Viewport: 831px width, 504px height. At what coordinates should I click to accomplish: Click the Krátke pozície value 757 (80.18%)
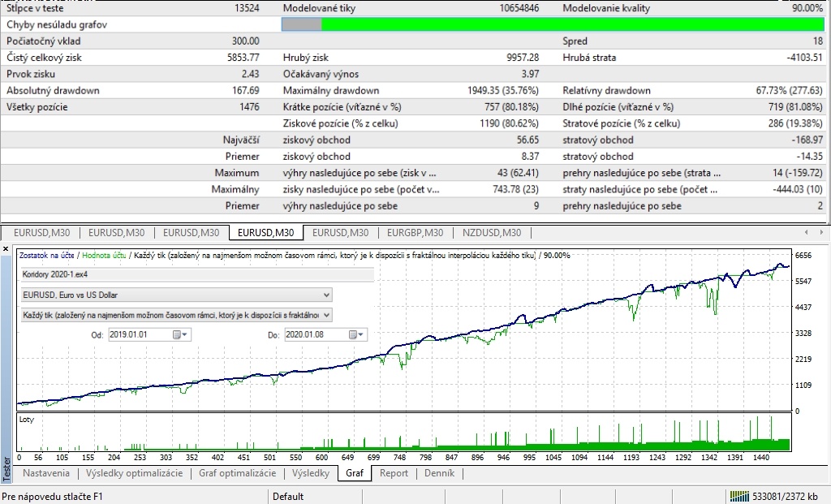coord(511,106)
